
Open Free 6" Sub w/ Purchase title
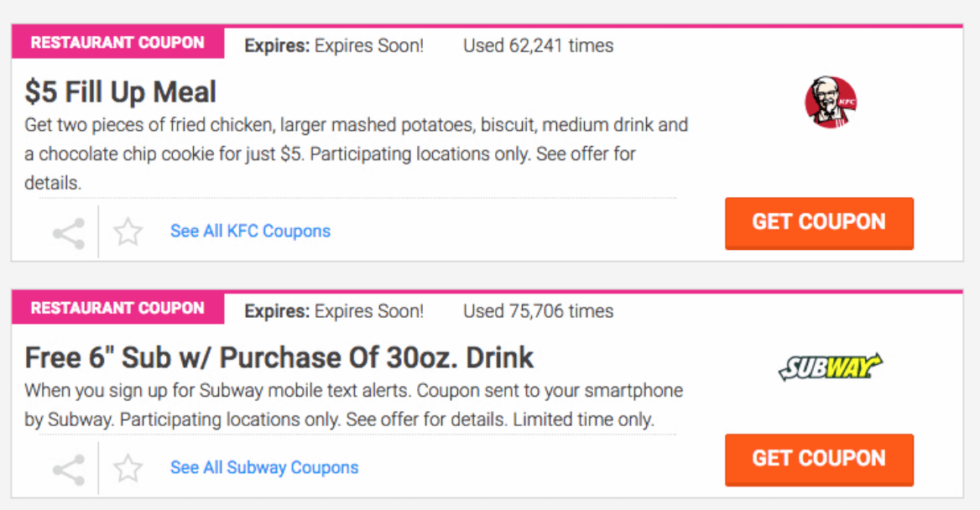(x=279, y=357)
